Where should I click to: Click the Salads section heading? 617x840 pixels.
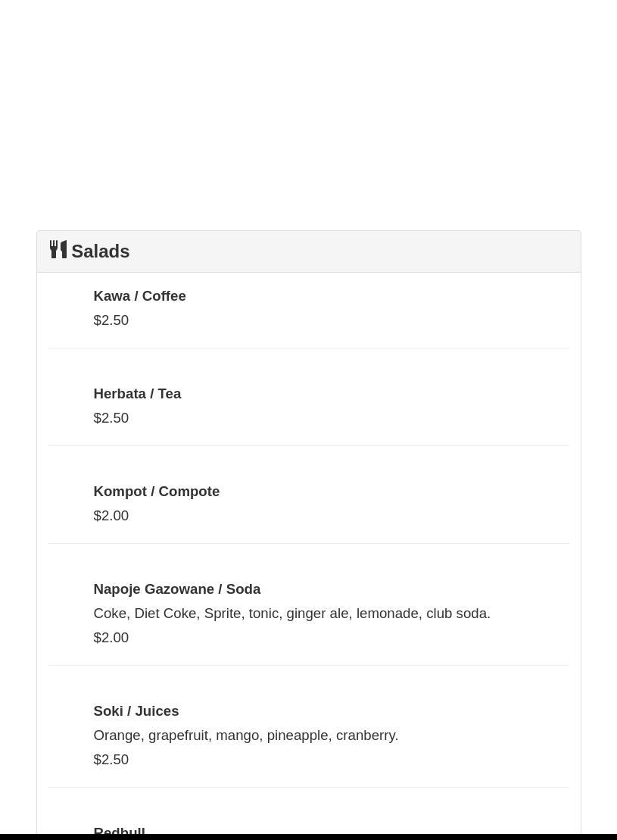[x=100, y=251]
